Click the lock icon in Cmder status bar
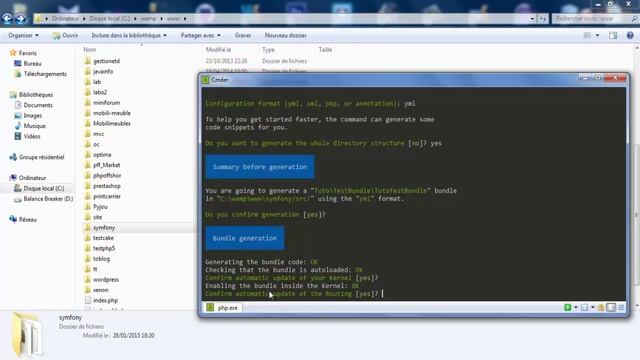Image resolution: width=640 pixels, height=360 pixels. click(x=601, y=307)
